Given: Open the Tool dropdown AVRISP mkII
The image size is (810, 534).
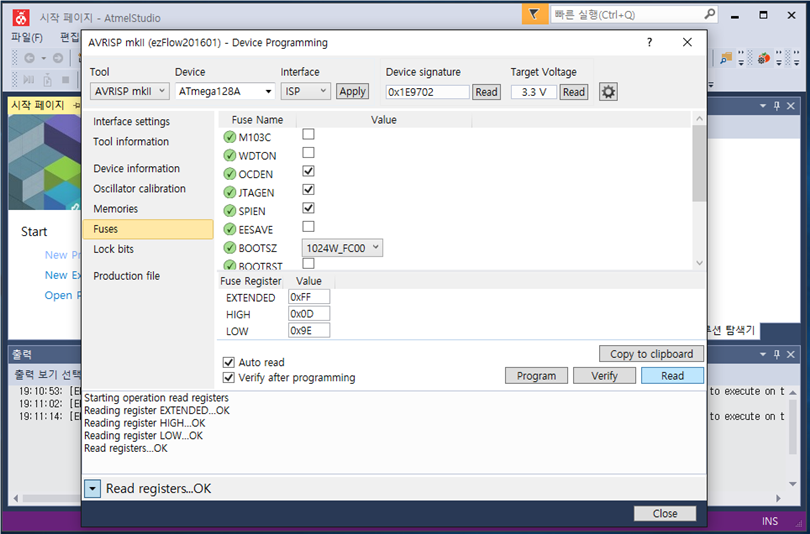Looking at the screenshot, I should pos(130,91).
